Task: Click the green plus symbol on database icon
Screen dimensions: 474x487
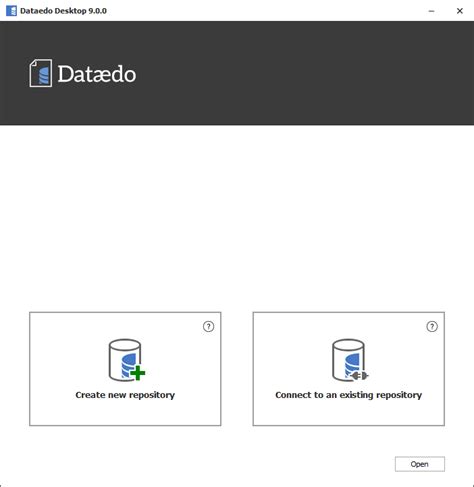Action: click(x=138, y=373)
